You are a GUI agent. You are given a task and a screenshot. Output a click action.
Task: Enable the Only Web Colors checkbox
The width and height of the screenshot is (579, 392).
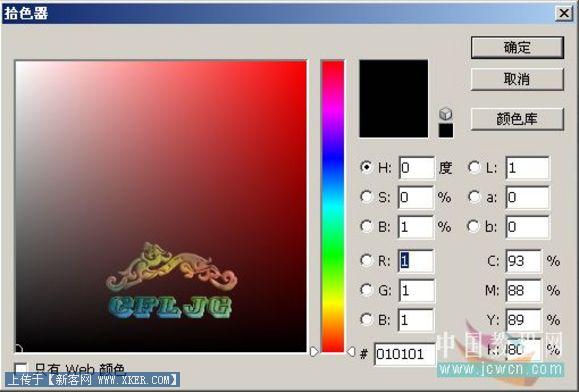pos(21,367)
